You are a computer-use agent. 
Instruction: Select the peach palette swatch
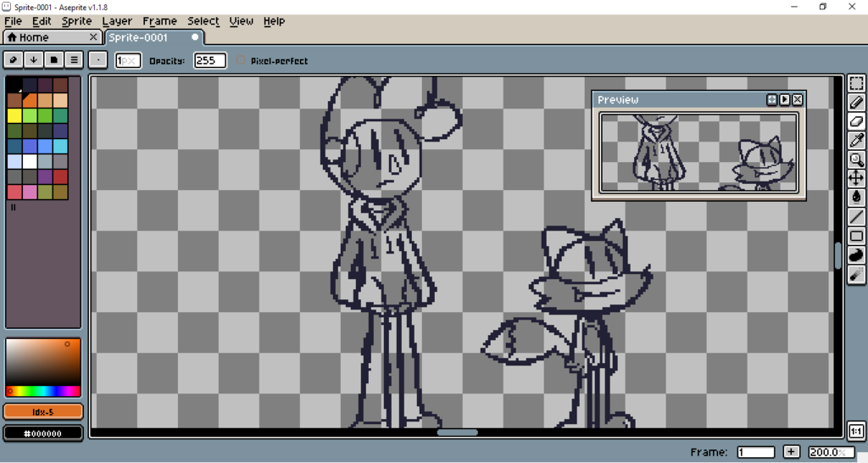click(x=60, y=100)
